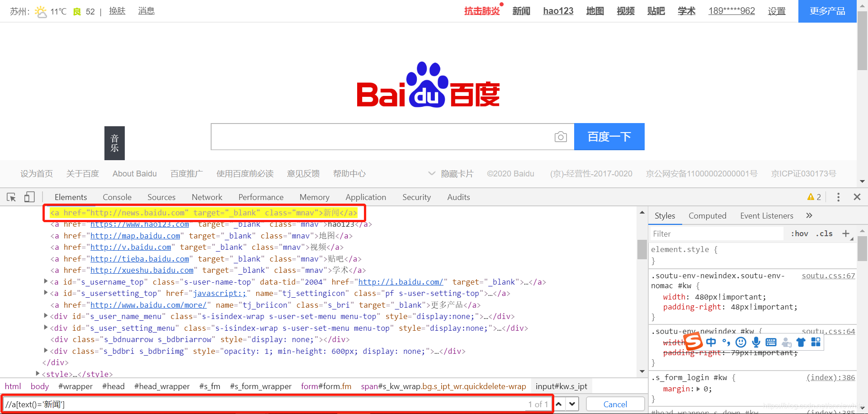Viewport: 868px width, 414px height.
Task: Show more Styles pane tabs chevron
Action: (x=809, y=215)
